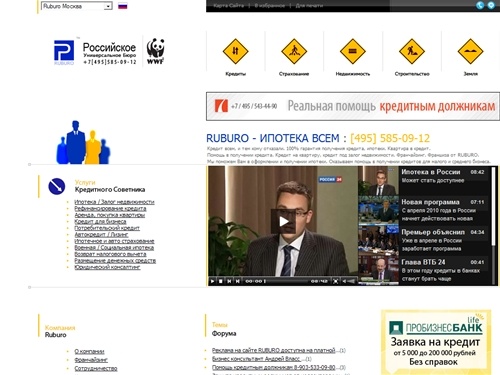Open the Строительство worker sign icon
The image size is (500, 375).
(x=412, y=51)
